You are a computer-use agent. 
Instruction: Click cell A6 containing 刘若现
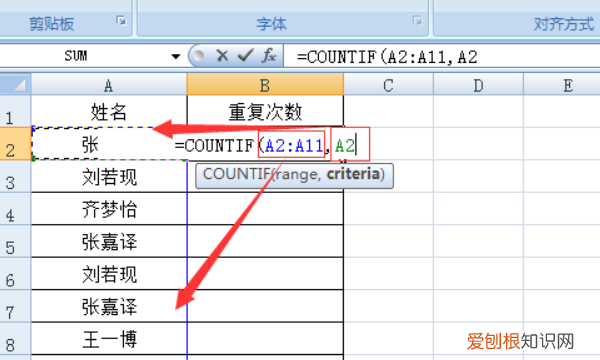(x=109, y=274)
